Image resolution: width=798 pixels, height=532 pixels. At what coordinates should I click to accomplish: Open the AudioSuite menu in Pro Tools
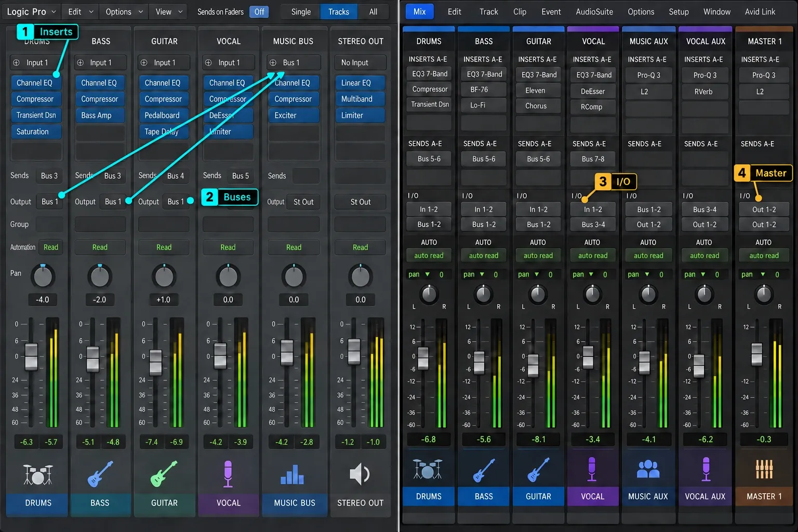click(x=594, y=11)
